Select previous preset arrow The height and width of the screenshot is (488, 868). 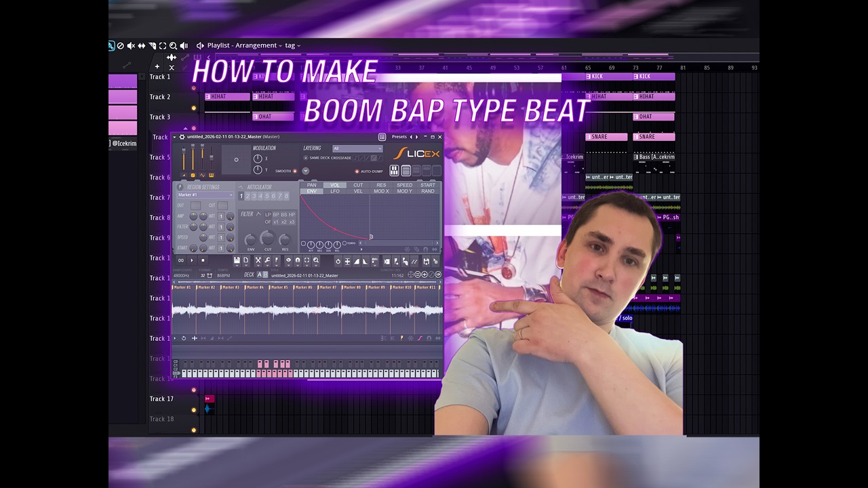[411, 137]
